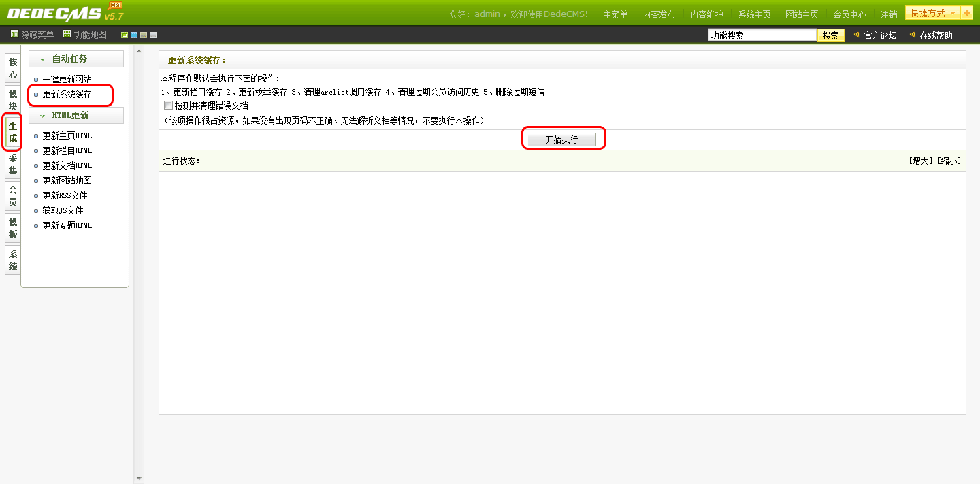Screen dimensions: 980x484
Task: Open 在线帮助 online help
Action: [936, 35]
